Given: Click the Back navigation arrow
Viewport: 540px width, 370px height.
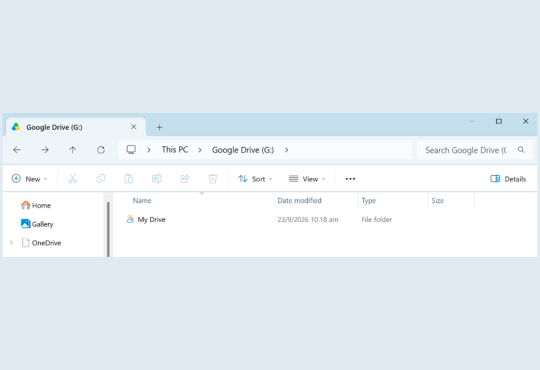Looking at the screenshot, I should click(x=17, y=150).
